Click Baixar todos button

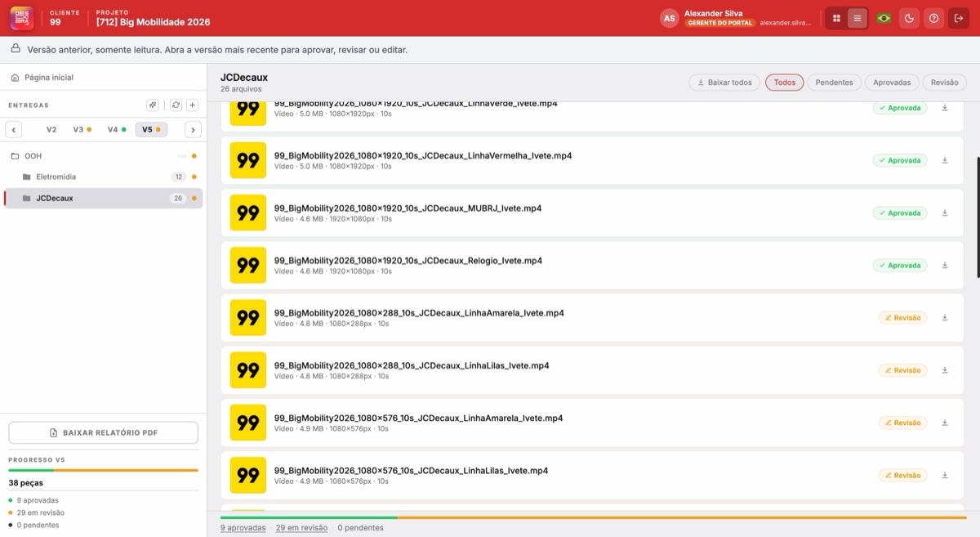pyautogui.click(x=724, y=83)
